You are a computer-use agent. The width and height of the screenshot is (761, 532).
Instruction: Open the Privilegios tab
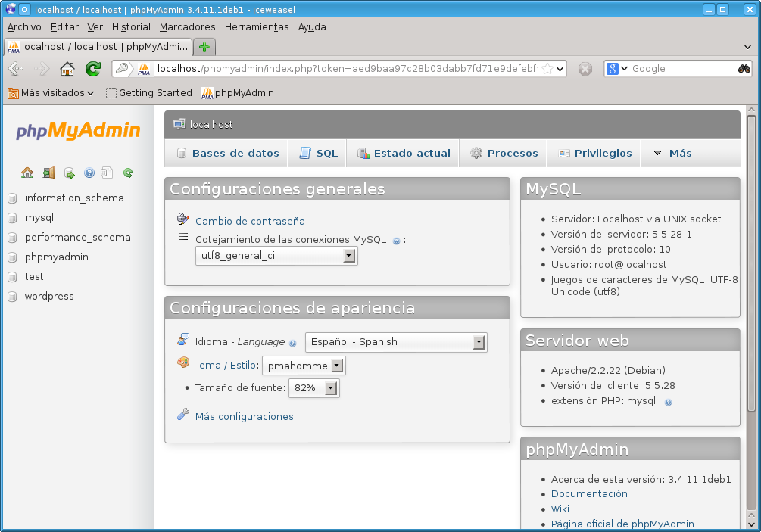595,154
